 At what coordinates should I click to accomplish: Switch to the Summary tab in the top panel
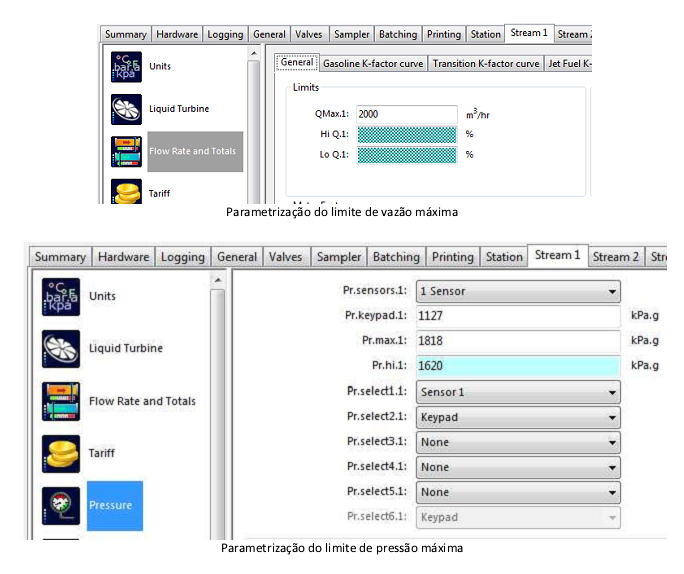pos(126,34)
